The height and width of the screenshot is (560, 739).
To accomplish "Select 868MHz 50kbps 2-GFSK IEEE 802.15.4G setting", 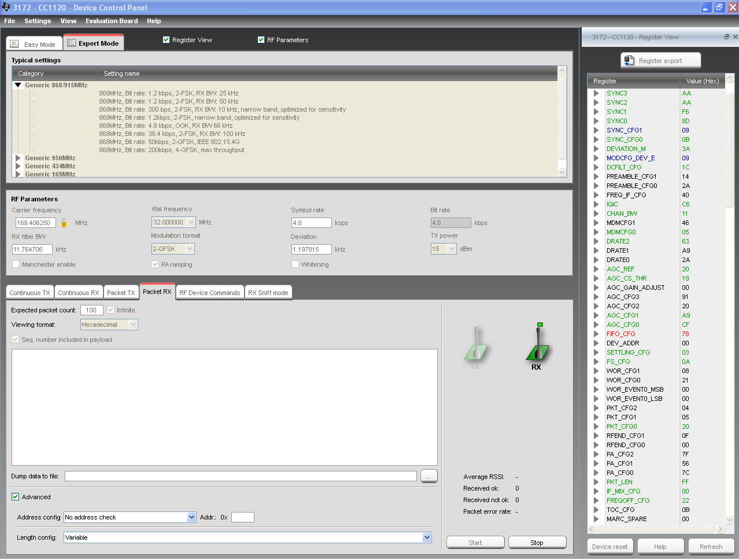I will tap(169, 142).
